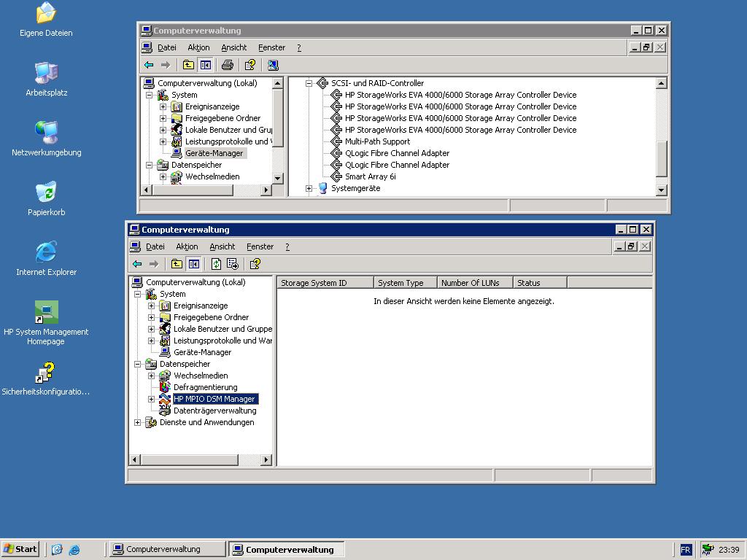Click the Storage System ID column header
The width and height of the screenshot is (747, 560).
[x=325, y=283]
